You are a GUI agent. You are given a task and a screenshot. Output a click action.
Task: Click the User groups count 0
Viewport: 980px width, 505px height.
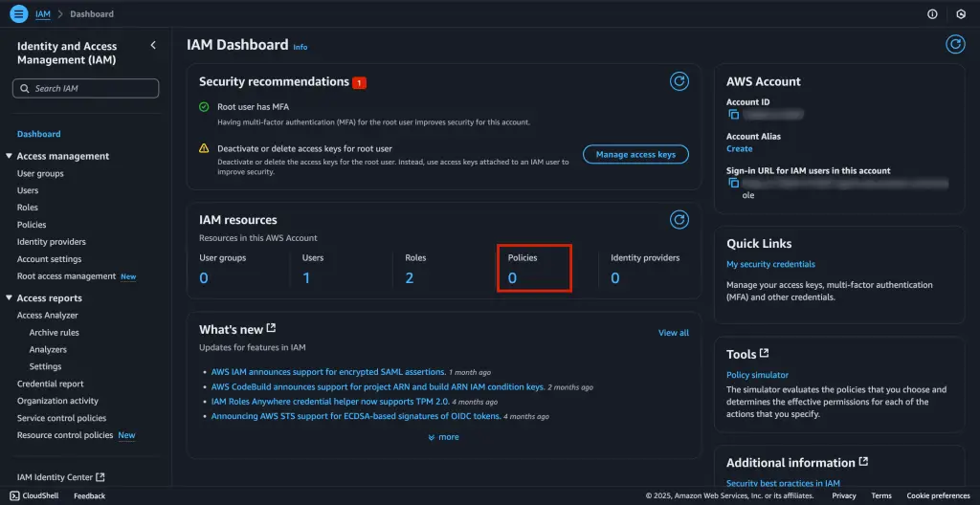coord(204,278)
